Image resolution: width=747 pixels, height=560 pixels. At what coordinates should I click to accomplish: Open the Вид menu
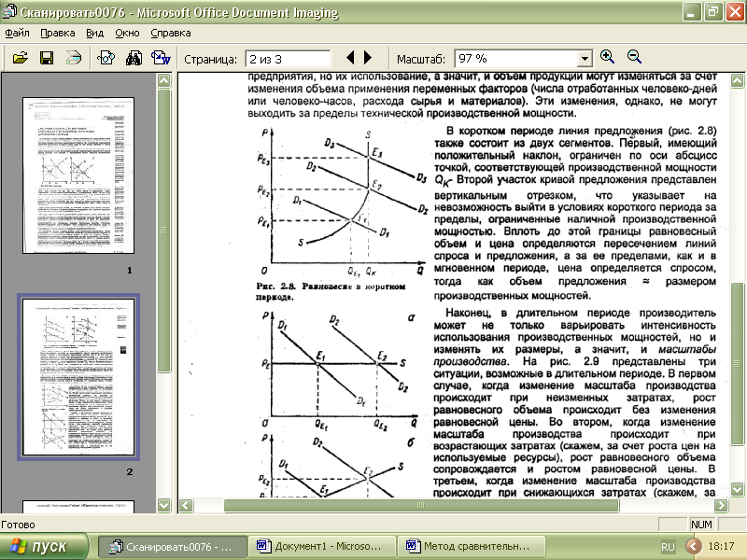[95, 33]
